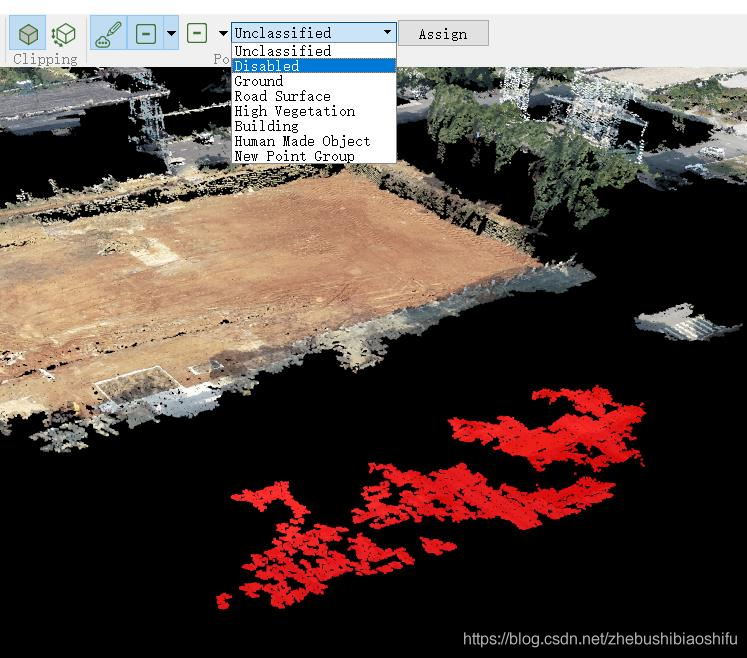The width and height of the screenshot is (747, 658).
Task: Click the blue-highlighted minus selection icon
Action: tap(146, 33)
